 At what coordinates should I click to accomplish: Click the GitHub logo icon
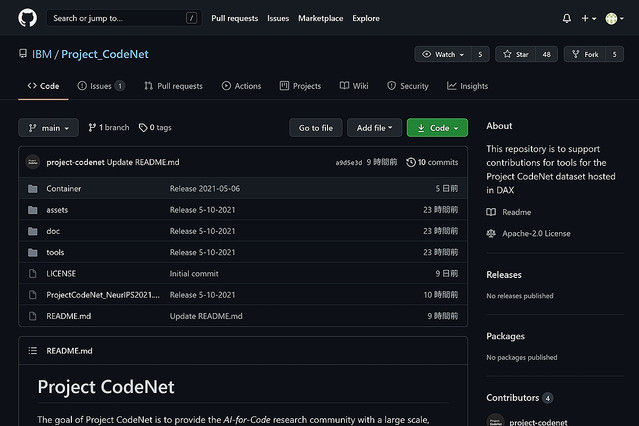click(27, 18)
